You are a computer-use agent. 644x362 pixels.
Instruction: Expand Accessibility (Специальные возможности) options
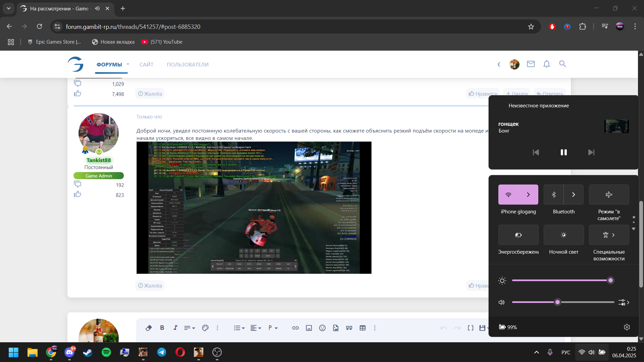click(x=613, y=235)
